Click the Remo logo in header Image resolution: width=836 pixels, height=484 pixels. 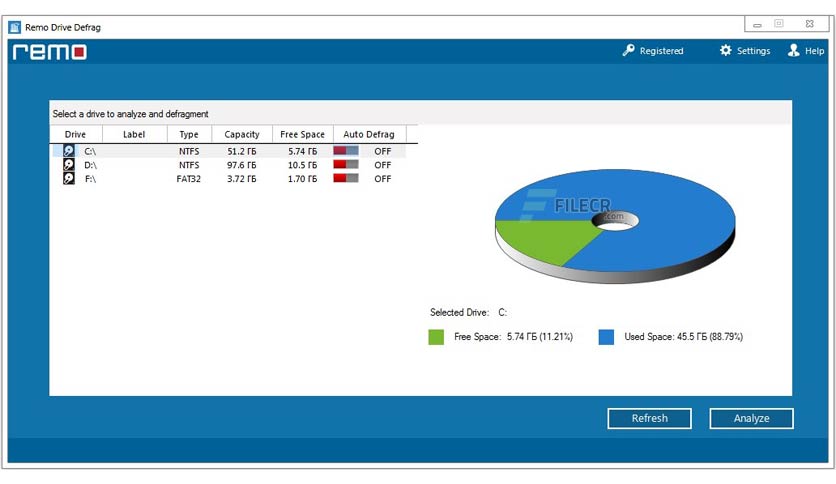click(x=49, y=52)
